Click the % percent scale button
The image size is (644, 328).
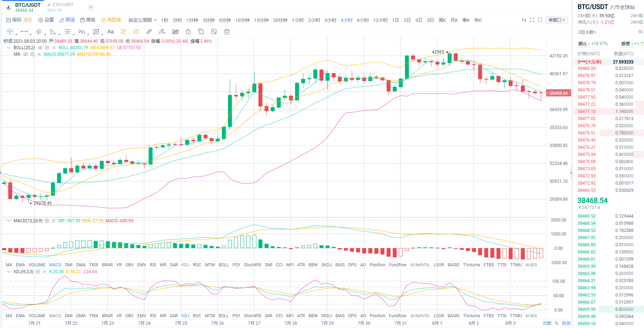[557, 323]
